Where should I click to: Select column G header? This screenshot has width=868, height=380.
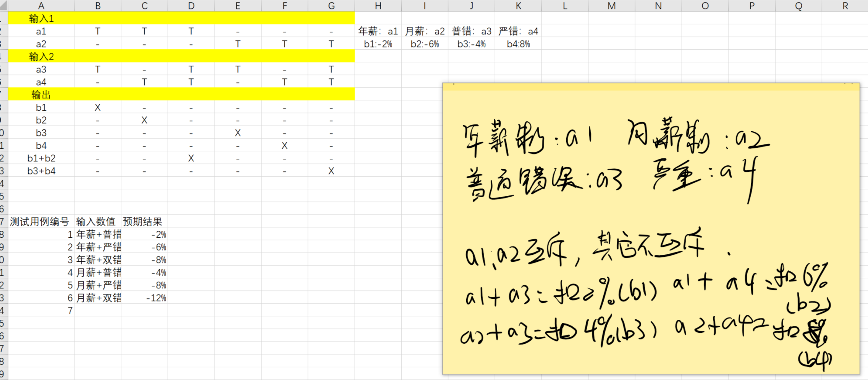331,6
